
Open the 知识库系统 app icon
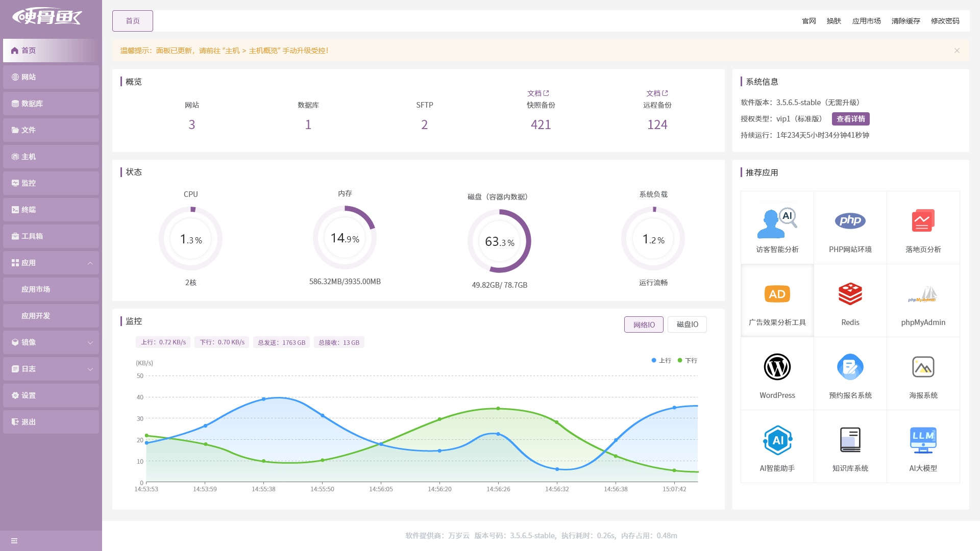pos(850,440)
